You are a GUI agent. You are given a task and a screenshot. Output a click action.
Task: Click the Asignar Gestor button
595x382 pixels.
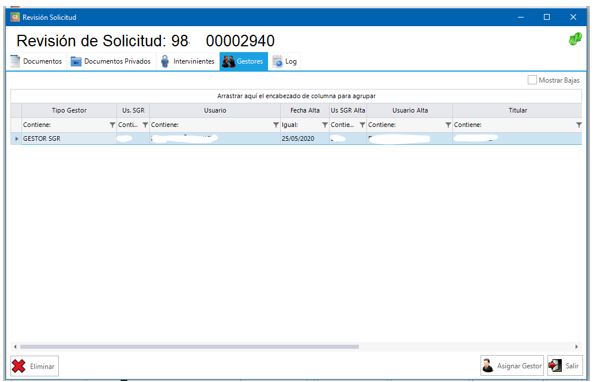coord(512,366)
